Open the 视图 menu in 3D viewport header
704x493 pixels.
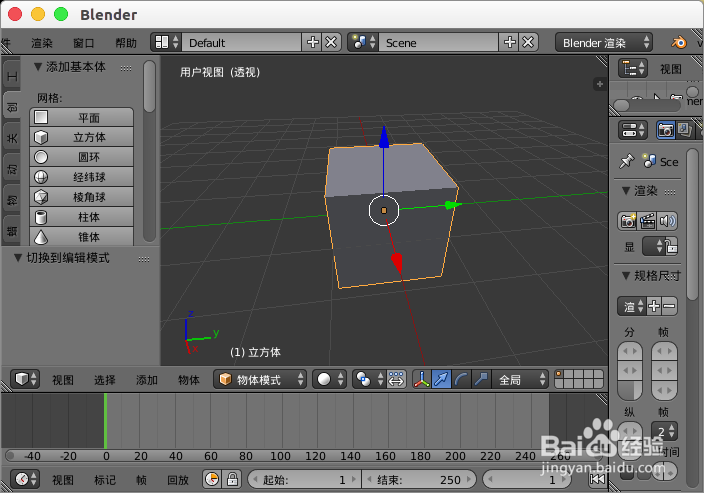[x=63, y=380]
